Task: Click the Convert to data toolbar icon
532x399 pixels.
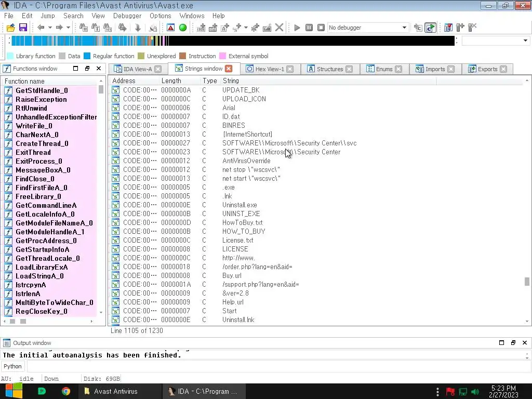Action: pos(213,28)
